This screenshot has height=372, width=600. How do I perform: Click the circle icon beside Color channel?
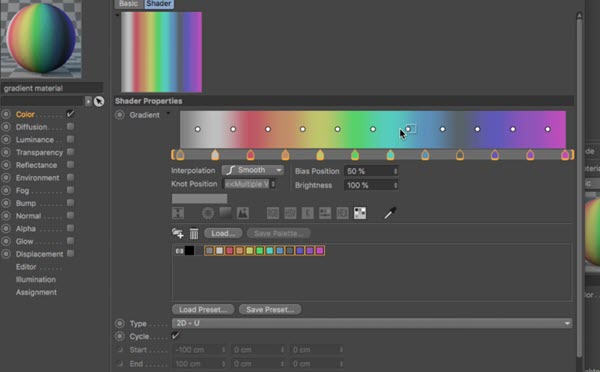[x=6, y=114]
